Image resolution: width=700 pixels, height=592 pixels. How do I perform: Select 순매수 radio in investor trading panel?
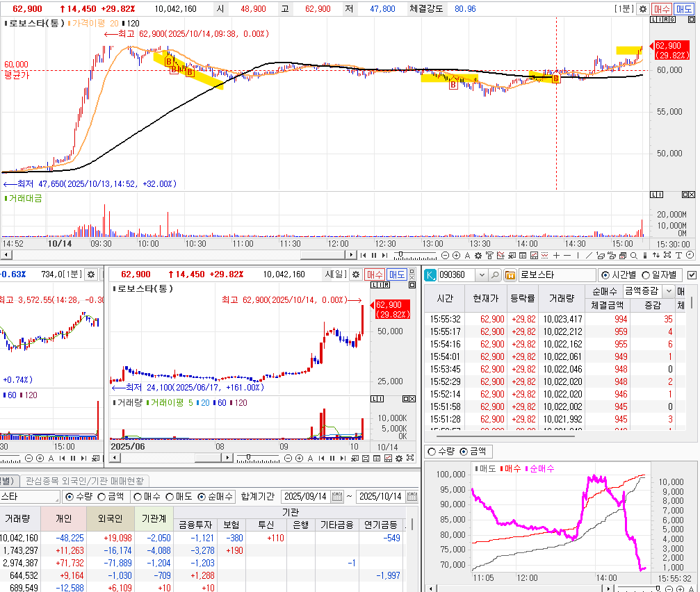click(202, 497)
